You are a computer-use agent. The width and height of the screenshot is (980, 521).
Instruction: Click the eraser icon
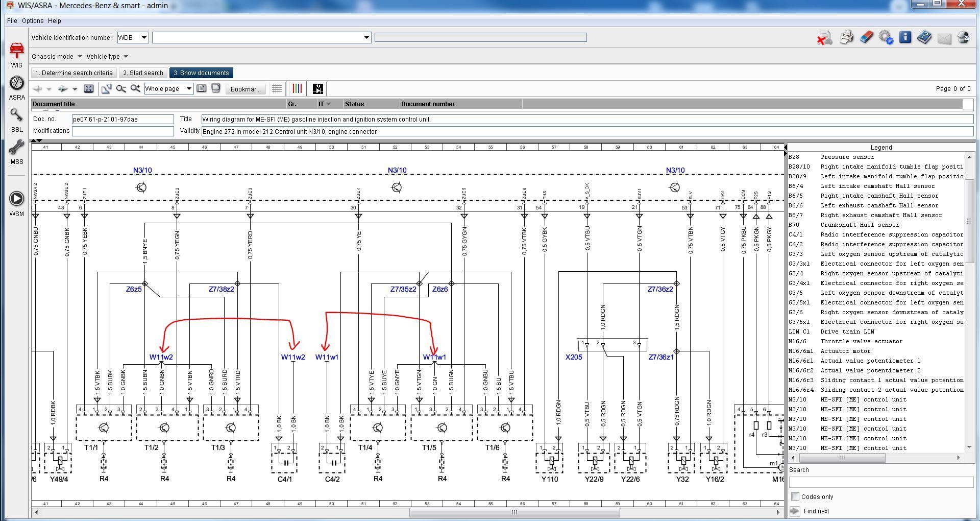click(x=866, y=38)
